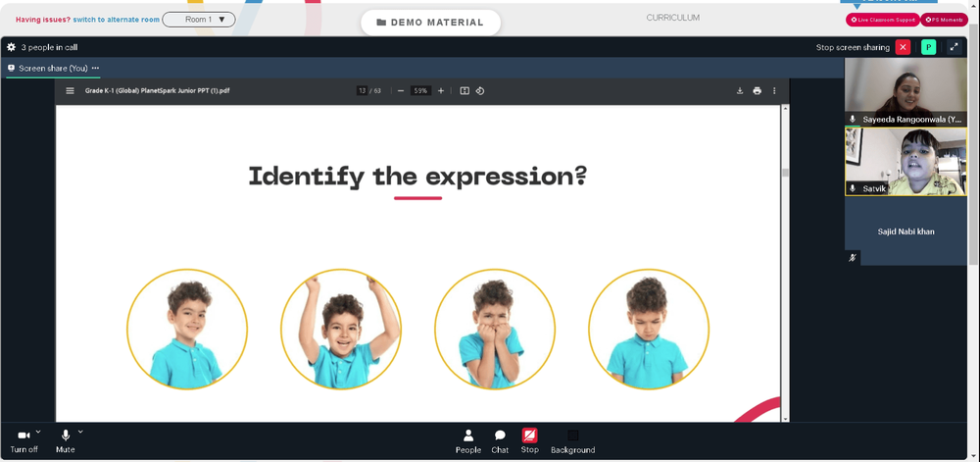
Task: Click the sad boy looking down photo
Action: (x=649, y=330)
